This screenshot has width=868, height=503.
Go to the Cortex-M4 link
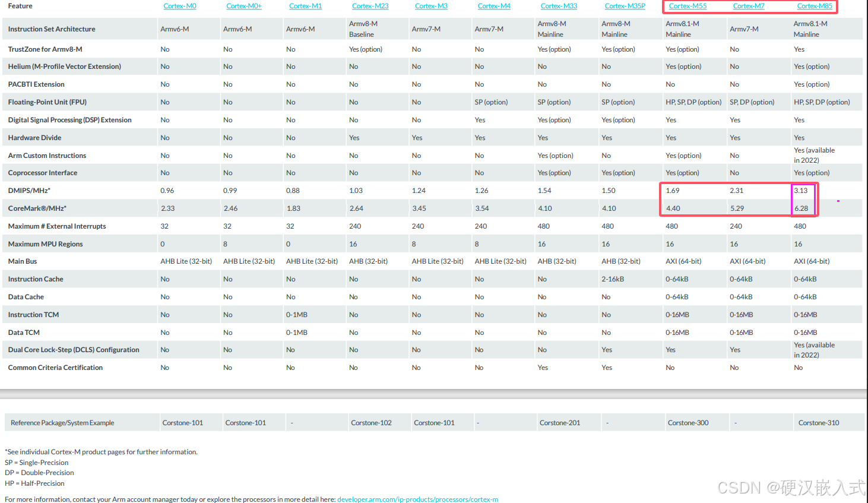[x=494, y=6]
